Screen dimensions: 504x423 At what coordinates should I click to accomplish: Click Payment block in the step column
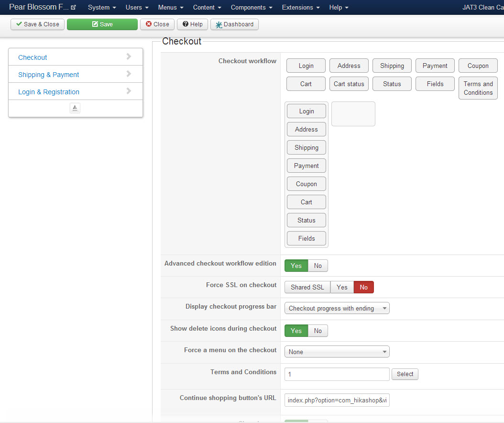pyautogui.click(x=307, y=166)
